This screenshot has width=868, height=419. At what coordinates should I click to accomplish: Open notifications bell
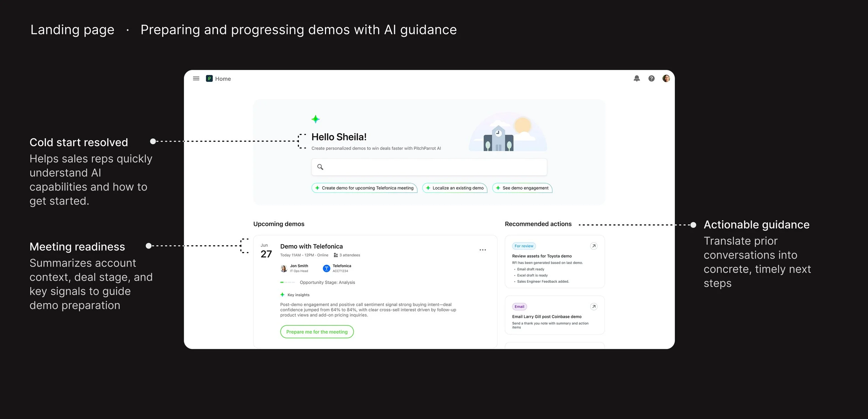(x=637, y=79)
